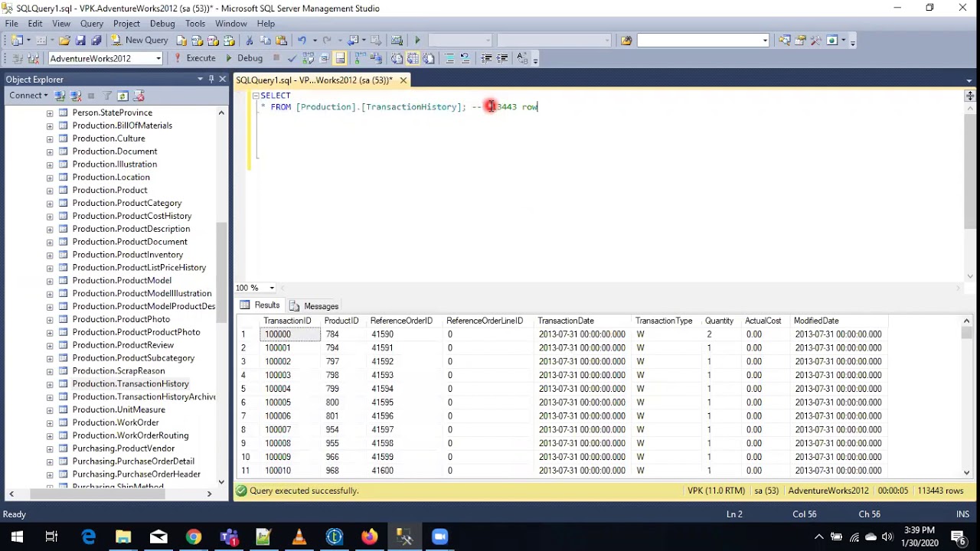Click the Save icon in the toolbar
The height and width of the screenshot is (551, 980).
coord(80,40)
